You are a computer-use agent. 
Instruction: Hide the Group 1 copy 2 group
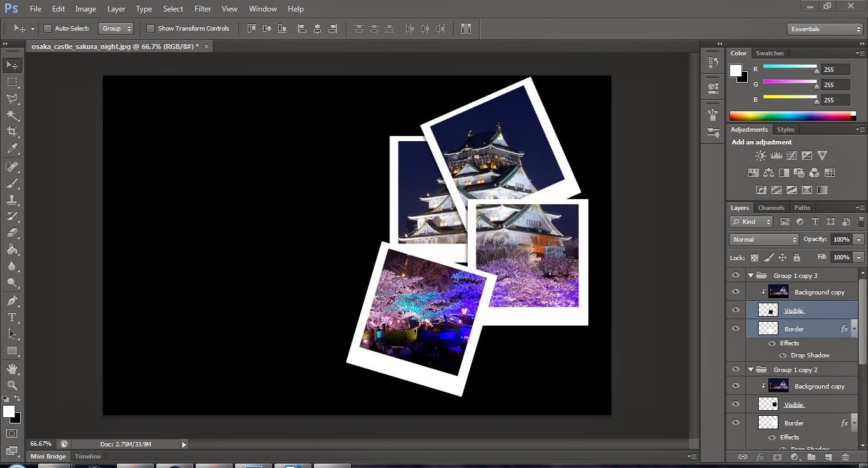click(x=736, y=369)
